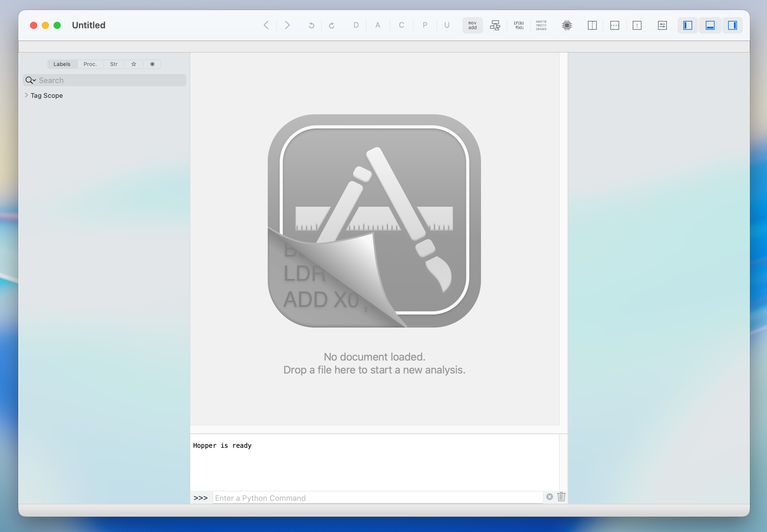Click the Python command input field
Screen dimensions: 767x532
378,498
